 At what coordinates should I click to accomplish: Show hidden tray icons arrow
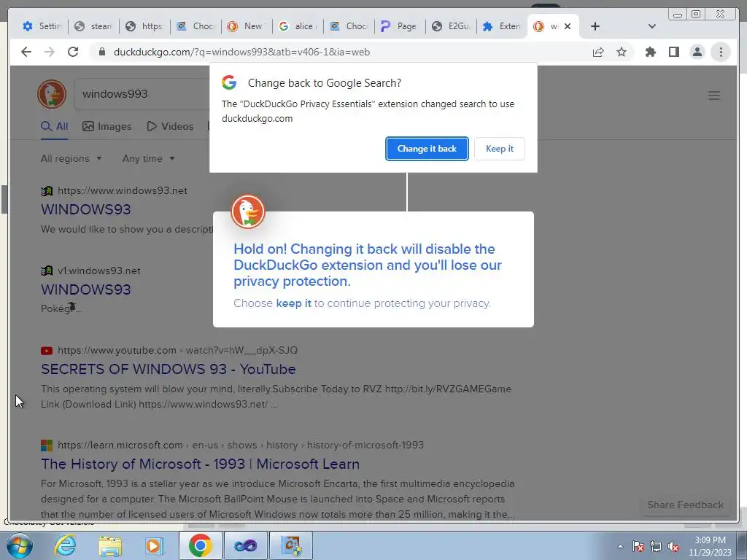click(620, 546)
